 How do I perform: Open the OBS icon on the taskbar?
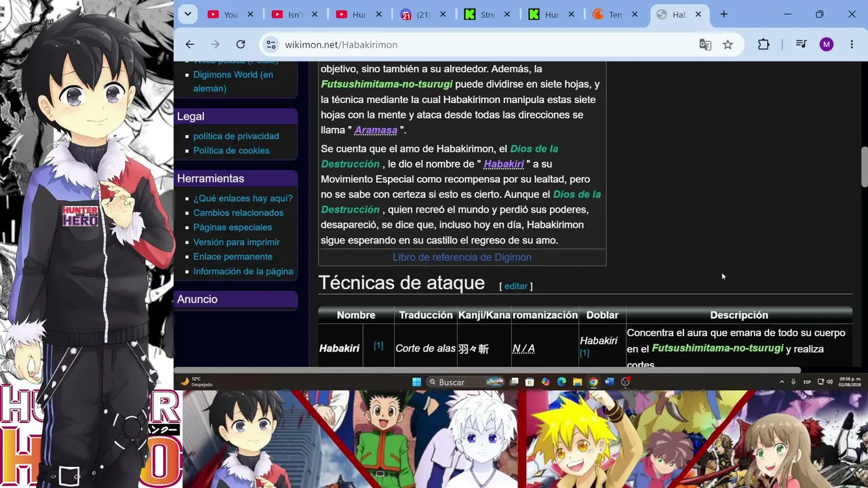(625, 382)
